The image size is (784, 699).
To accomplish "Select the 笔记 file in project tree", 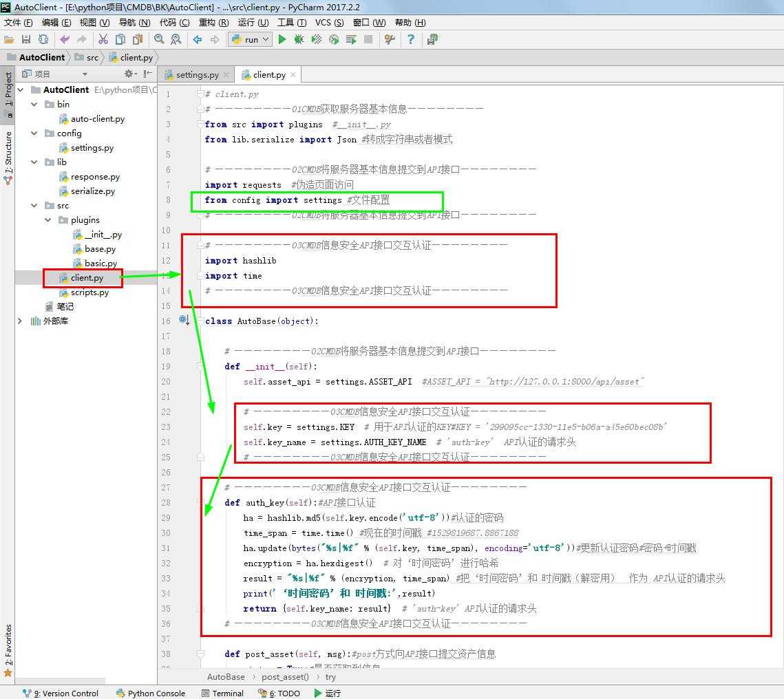I will [x=59, y=307].
